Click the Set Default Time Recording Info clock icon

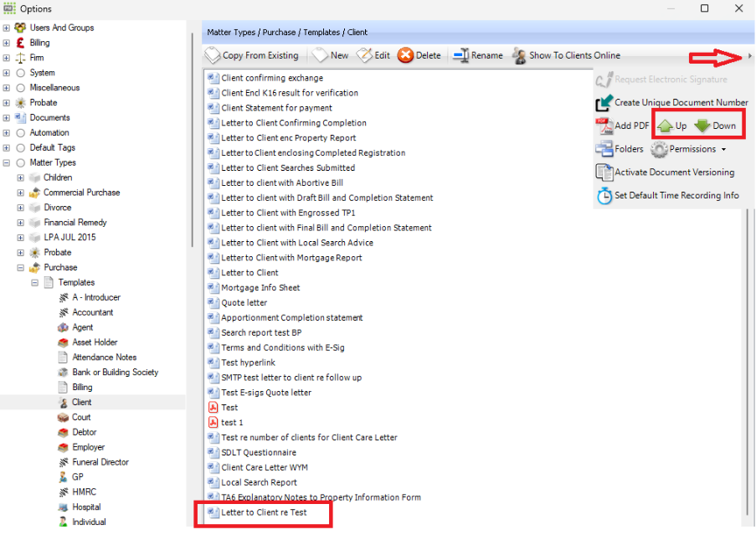(x=604, y=196)
